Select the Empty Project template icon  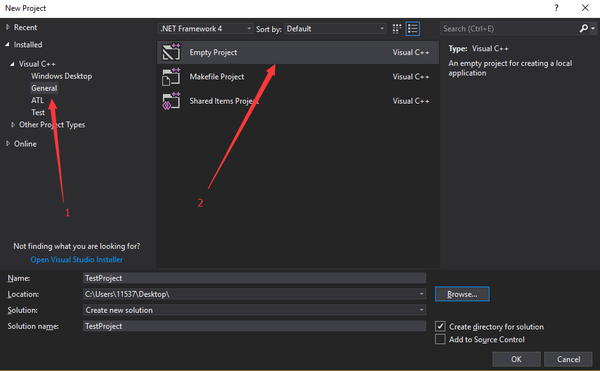click(x=171, y=52)
